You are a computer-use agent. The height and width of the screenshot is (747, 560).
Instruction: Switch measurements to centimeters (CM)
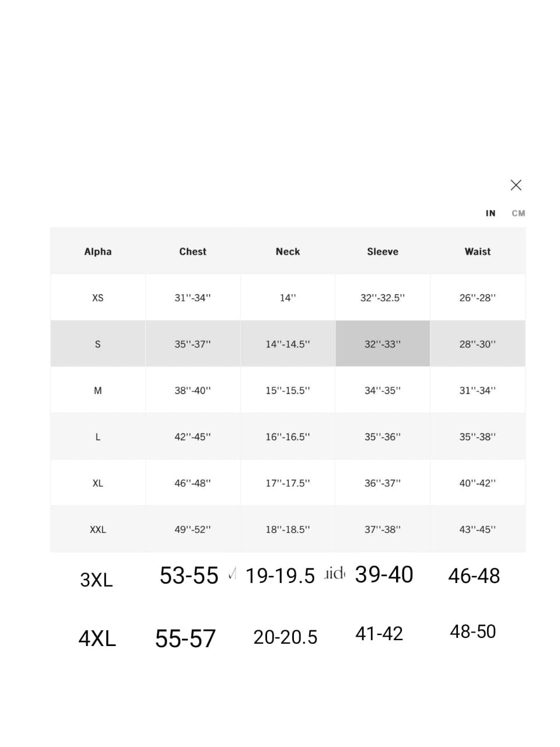[518, 214]
